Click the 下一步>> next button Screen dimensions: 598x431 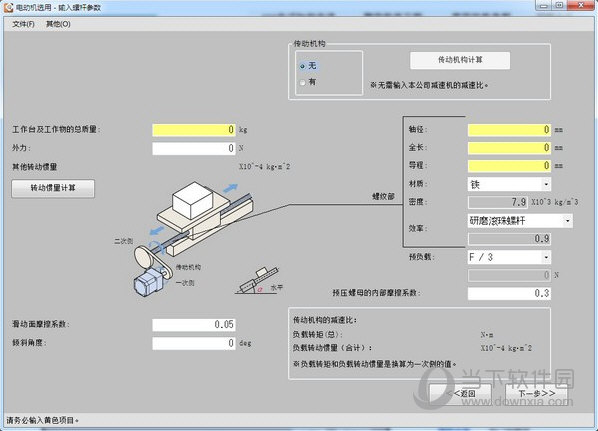(x=536, y=393)
